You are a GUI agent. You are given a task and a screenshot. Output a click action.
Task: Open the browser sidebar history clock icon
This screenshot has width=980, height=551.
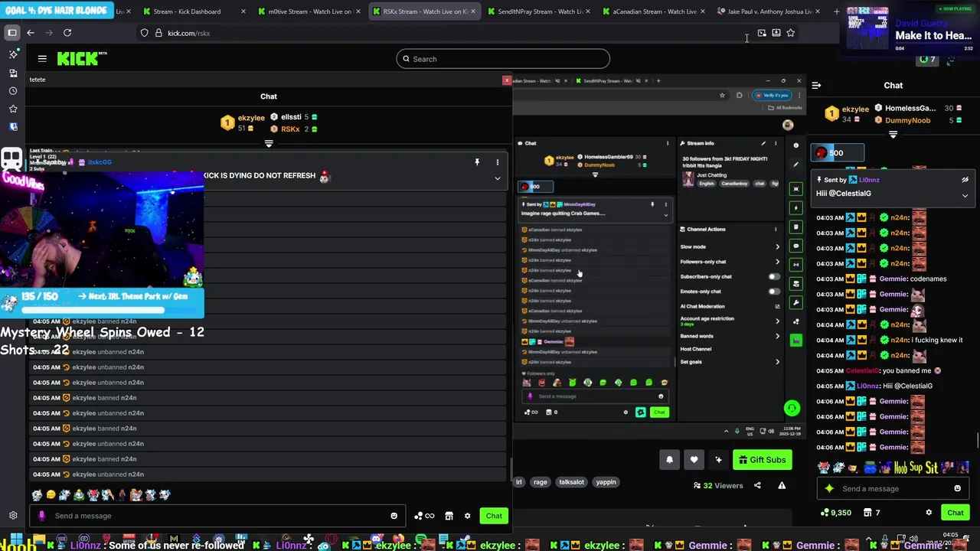(13, 91)
